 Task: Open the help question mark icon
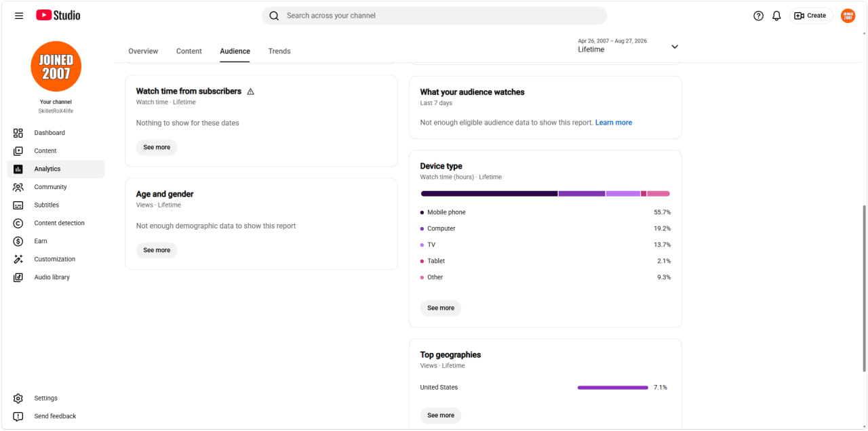click(x=759, y=16)
